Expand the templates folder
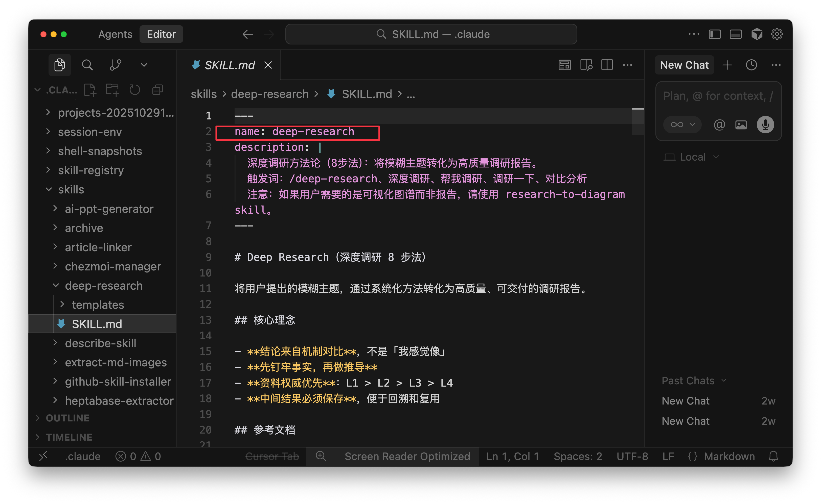The height and width of the screenshot is (504, 821). coord(97,305)
